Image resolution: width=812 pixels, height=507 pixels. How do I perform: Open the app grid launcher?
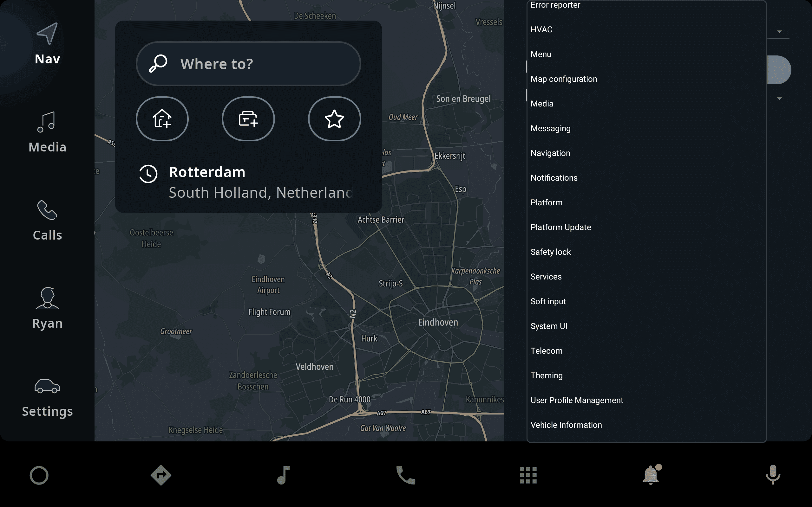pyautogui.click(x=528, y=475)
